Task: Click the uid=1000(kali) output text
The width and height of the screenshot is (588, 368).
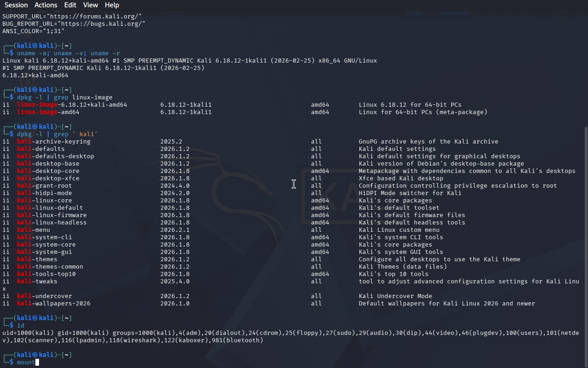Action: coord(28,333)
